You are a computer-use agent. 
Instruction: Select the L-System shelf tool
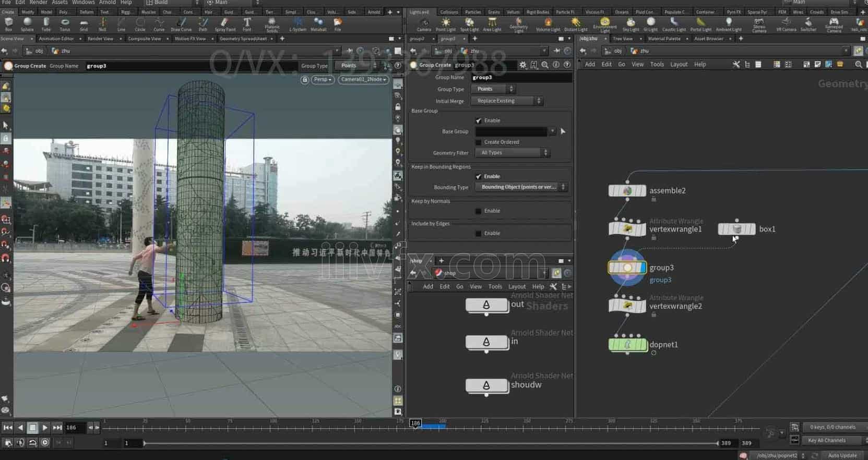point(298,24)
